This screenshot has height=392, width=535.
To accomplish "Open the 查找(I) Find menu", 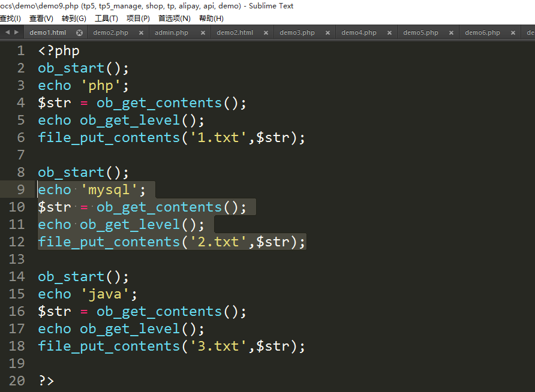I will (x=10, y=19).
